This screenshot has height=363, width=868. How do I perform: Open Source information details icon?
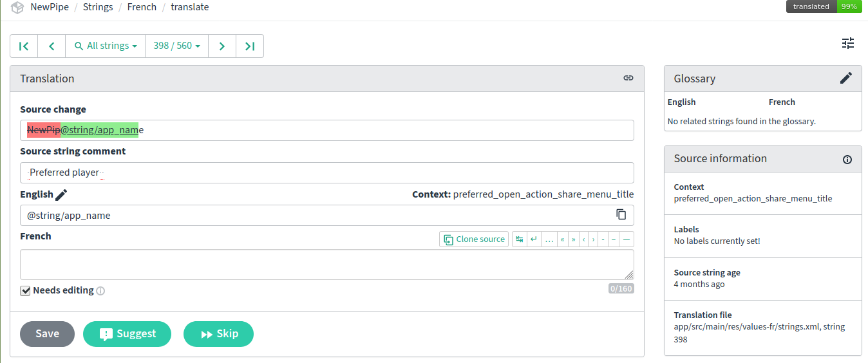pyautogui.click(x=847, y=160)
